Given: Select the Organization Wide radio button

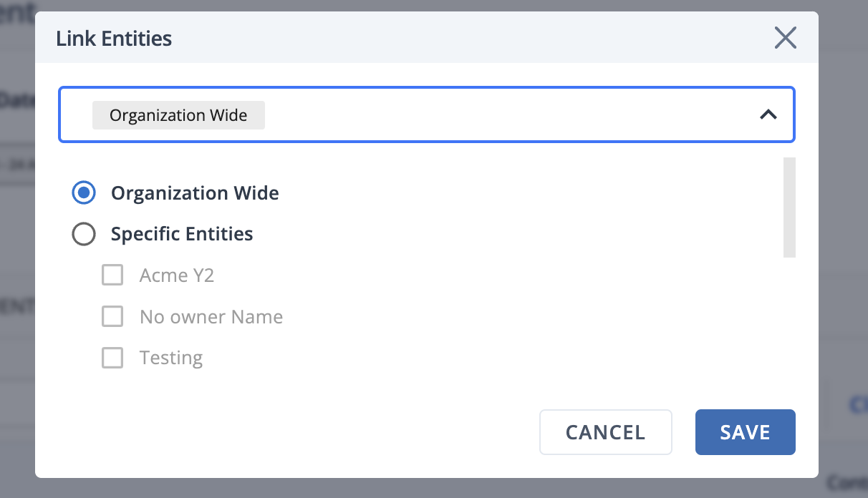Looking at the screenshot, I should click(84, 193).
